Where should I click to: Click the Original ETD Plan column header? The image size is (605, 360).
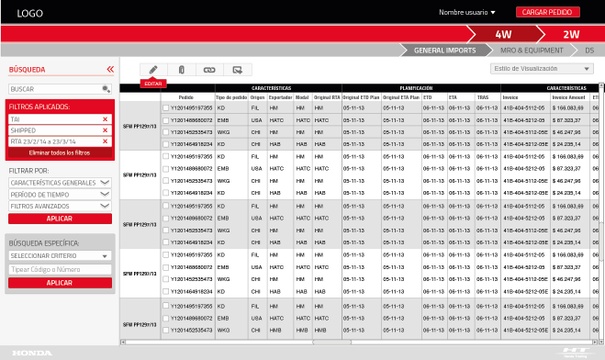[362, 97]
